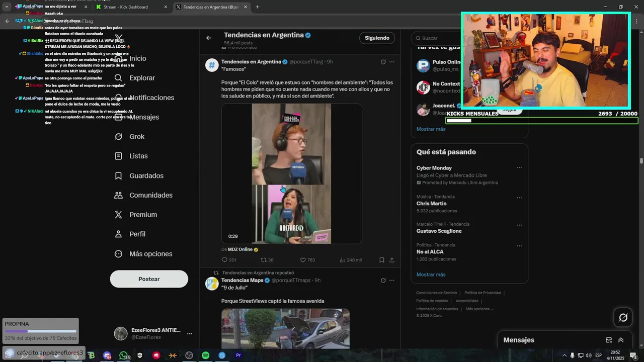
Task: Open the browser tab list dropdown
Action: (x=7, y=7)
